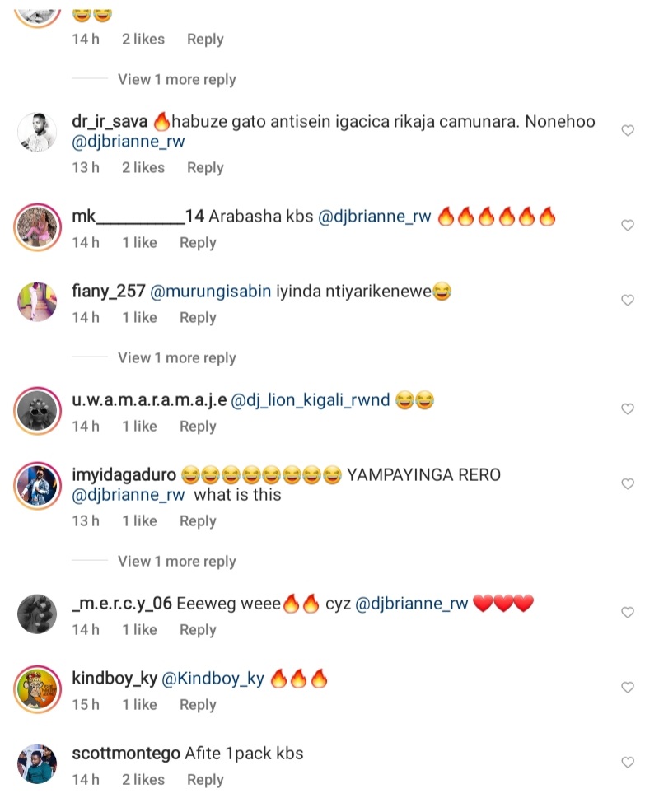Open scottmontego username profile
659x812 pixels.
point(126,754)
